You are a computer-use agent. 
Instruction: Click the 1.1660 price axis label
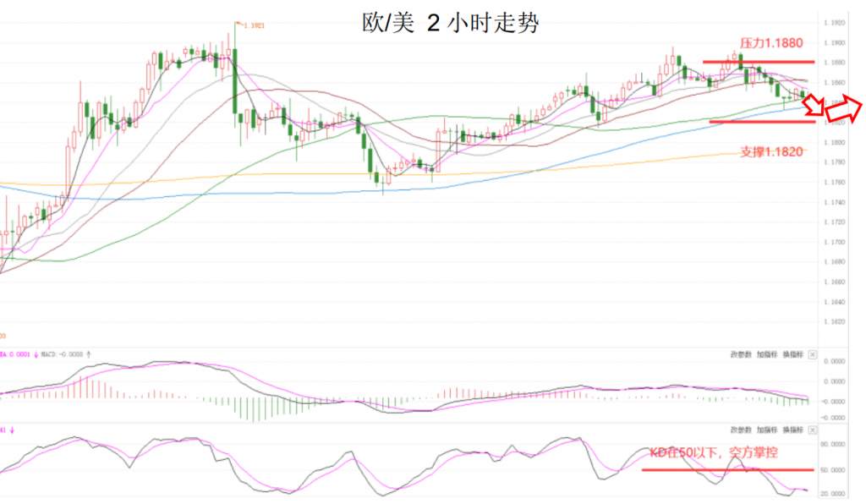[x=834, y=282]
